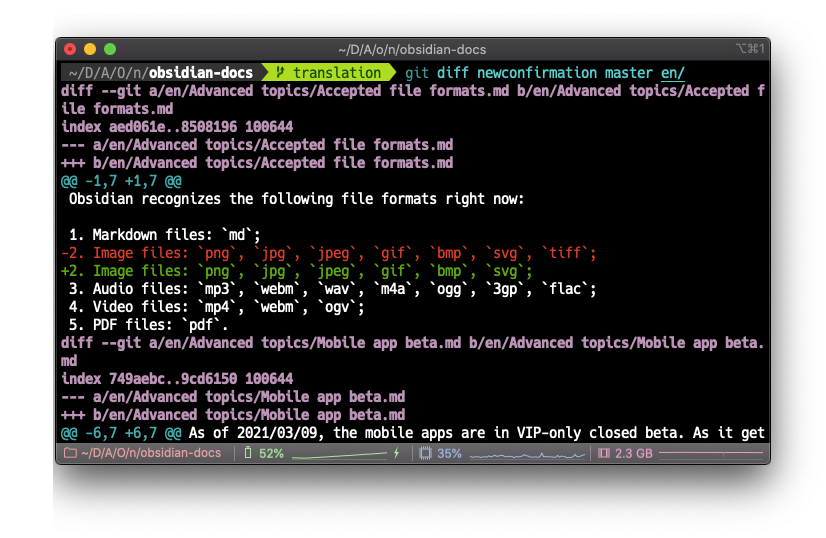Click the memory icon beside 2.3 GB

point(604,453)
